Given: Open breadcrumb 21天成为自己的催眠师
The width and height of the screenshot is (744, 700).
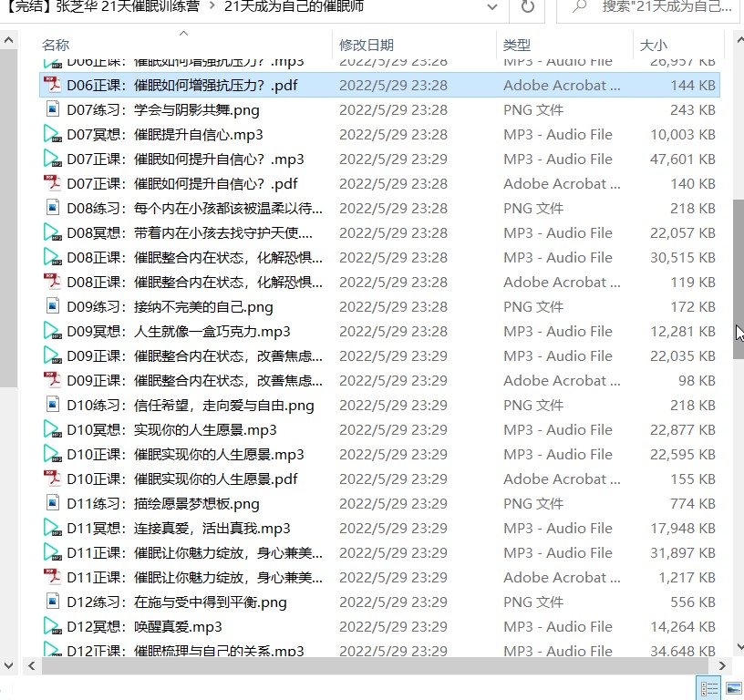Looking at the screenshot, I should tap(294, 6).
